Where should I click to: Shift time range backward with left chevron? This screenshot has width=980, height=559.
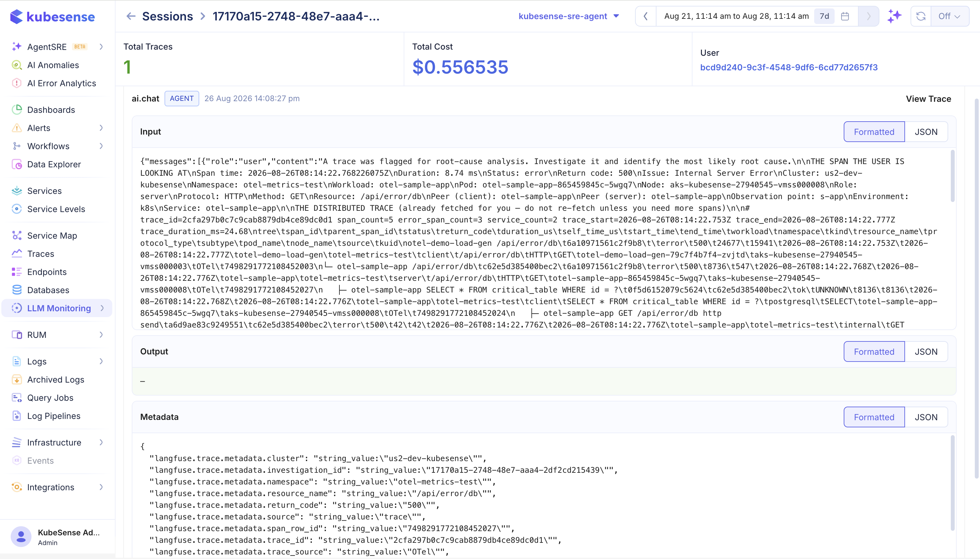(646, 16)
